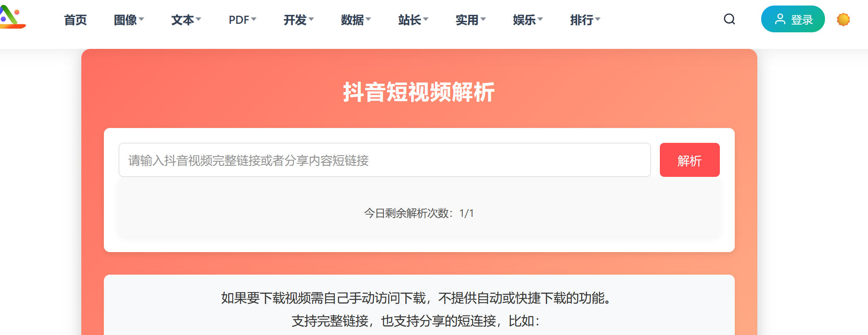Open the 排行 dropdown menu
The height and width of the screenshot is (335, 868).
[x=585, y=20]
